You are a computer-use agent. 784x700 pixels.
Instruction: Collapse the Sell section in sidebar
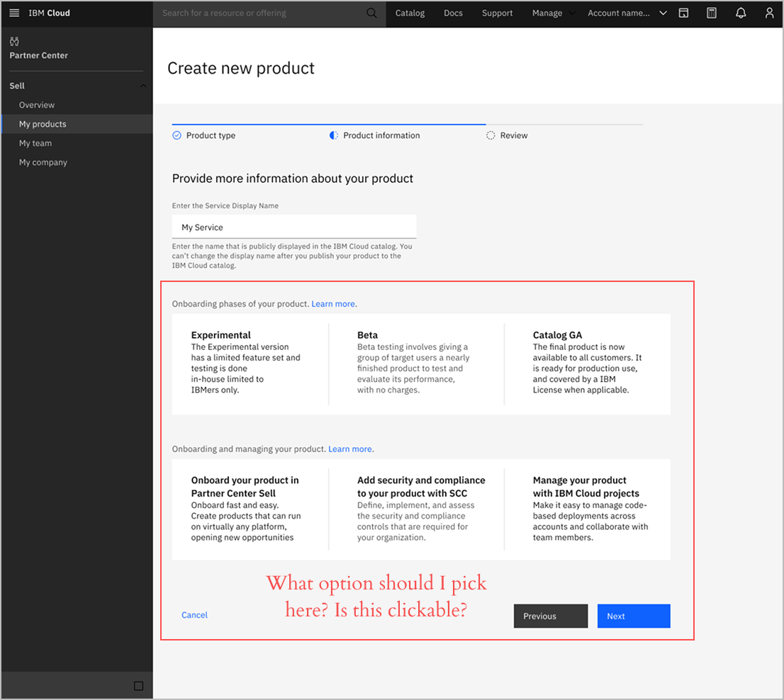(x=143, y=86)
